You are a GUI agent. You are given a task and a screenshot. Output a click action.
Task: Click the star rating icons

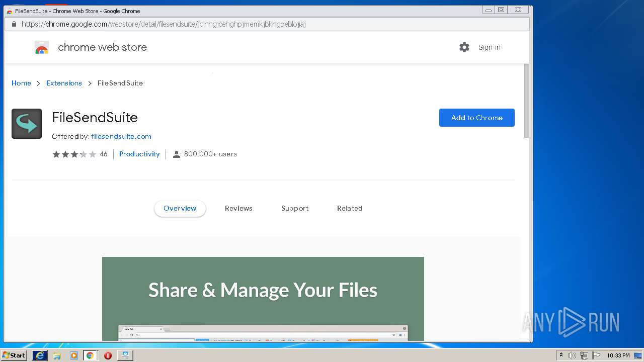click(74, 154)
